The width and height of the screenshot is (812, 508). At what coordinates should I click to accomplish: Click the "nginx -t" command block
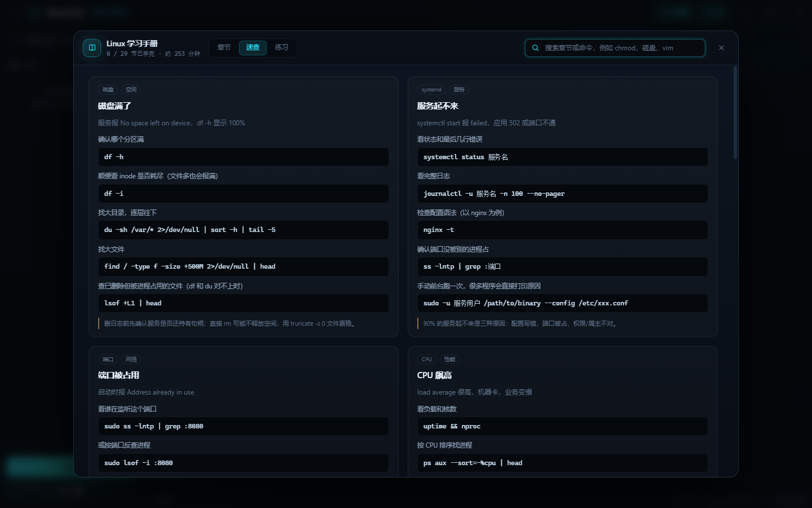563,230
